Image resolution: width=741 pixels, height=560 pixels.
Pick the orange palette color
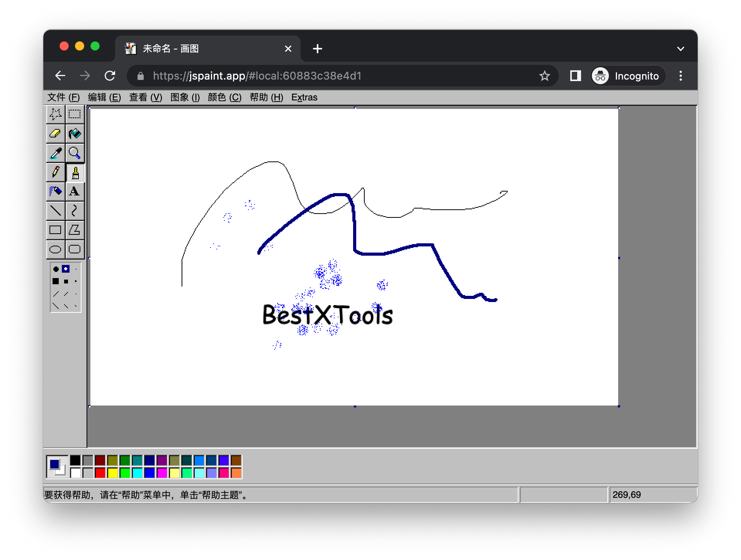click(x=236, y=473)
